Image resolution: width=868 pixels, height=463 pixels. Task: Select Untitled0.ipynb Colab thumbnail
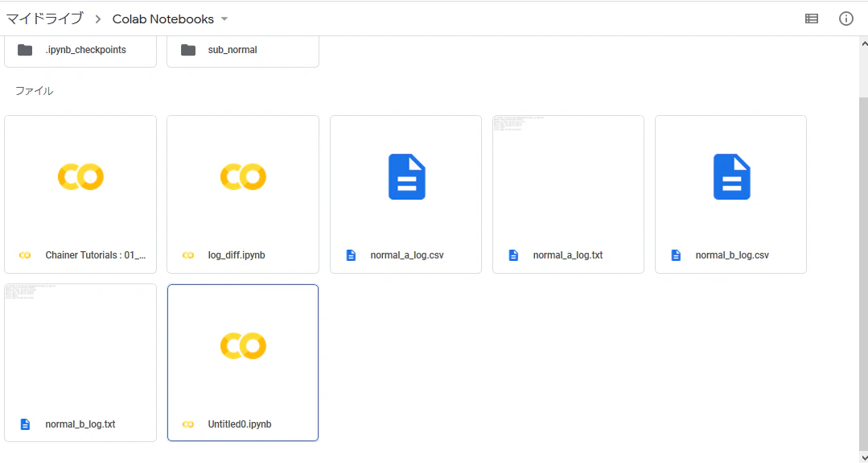[243, 345]
